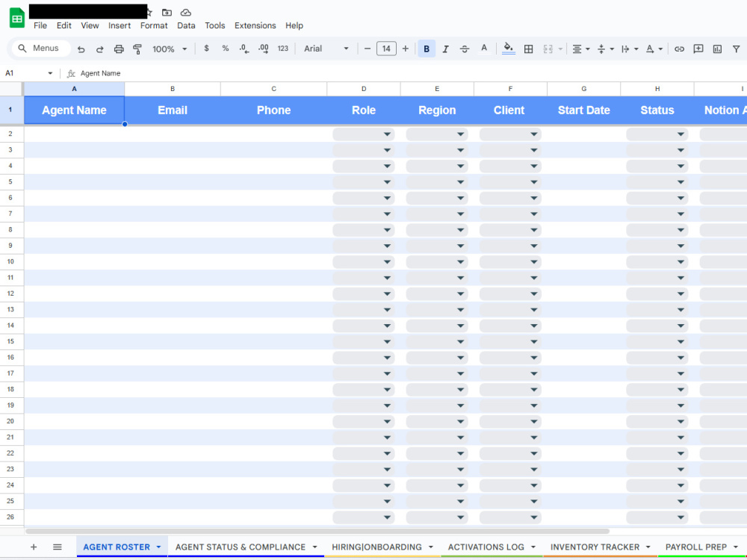The height and width of the screenshot is (560, 747).
Task: Click the A1 name box
Action: [28, 73]
